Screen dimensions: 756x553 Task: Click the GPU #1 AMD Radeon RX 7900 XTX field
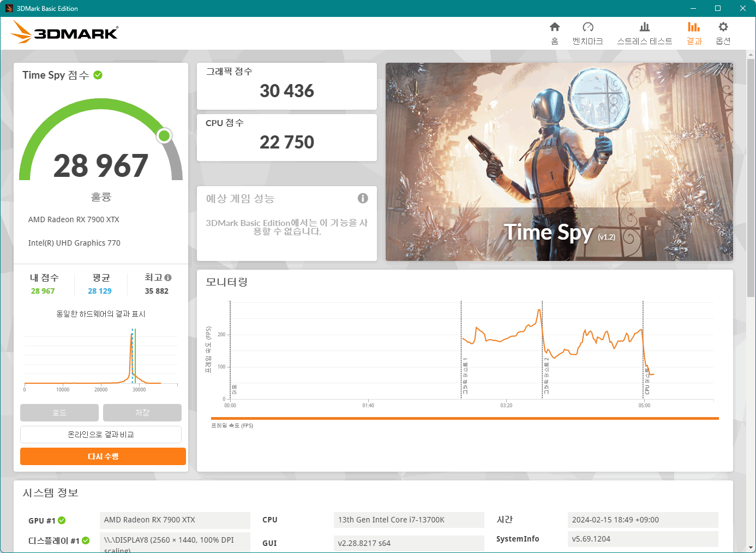[x=175, y=520]
